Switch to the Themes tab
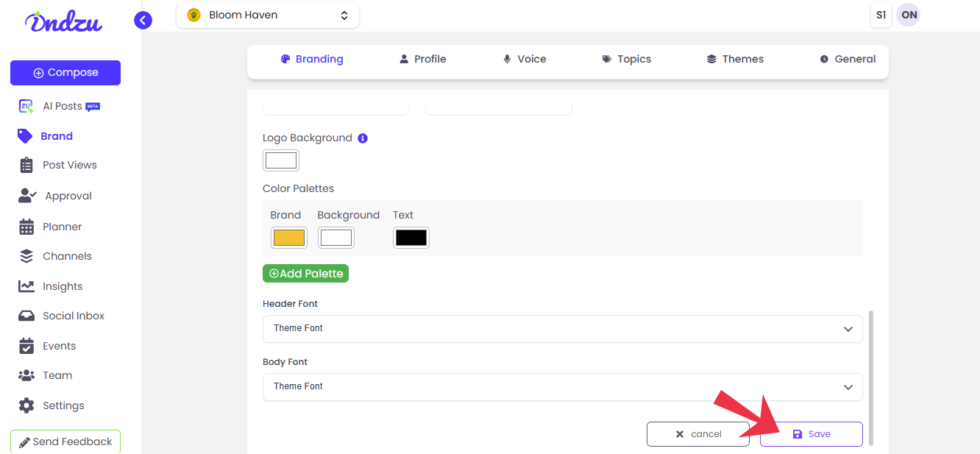This screenshot has width=980, height=454. coord(734,59)
